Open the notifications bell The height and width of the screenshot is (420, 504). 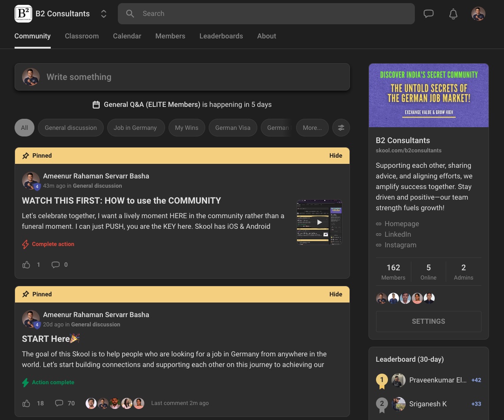453,14
